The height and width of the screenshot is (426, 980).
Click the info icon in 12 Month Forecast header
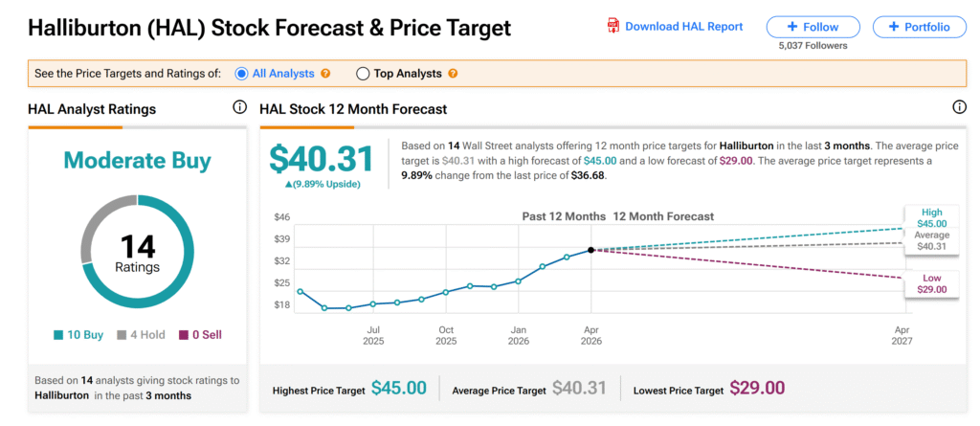point(959,108)
